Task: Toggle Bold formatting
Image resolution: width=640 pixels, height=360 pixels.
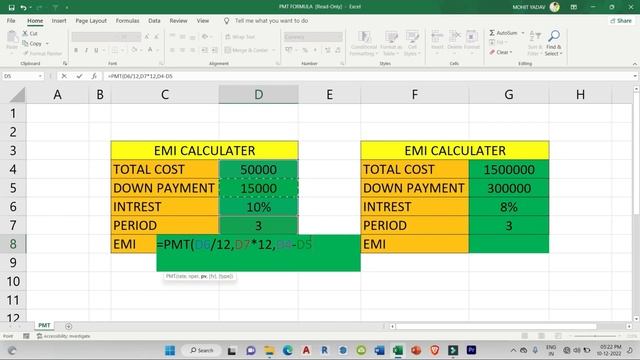Action: pos(76,50)
